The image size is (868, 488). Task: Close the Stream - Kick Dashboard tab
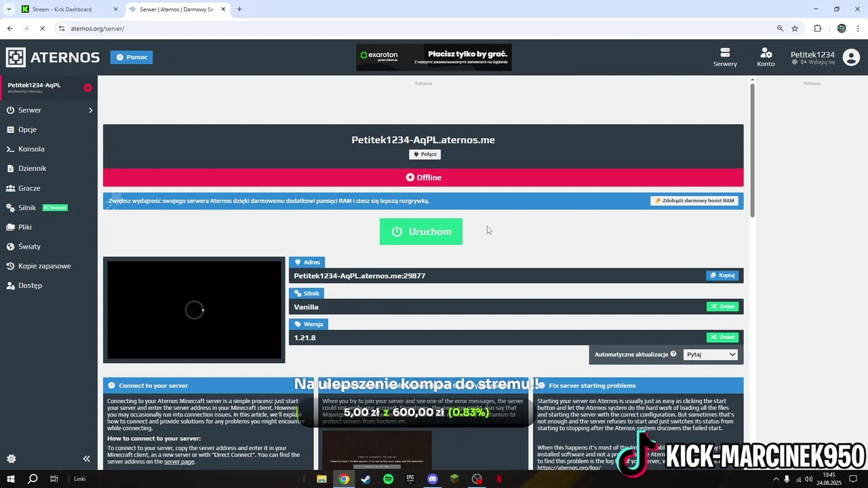[x=115, y=9]
